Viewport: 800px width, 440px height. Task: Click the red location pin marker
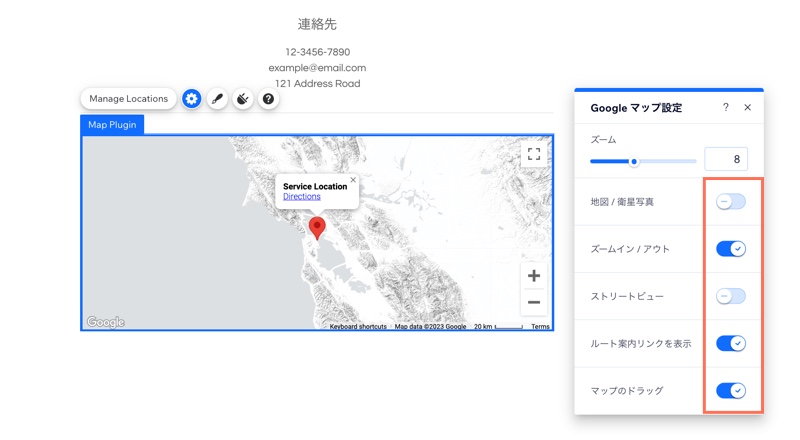point(317,227)
